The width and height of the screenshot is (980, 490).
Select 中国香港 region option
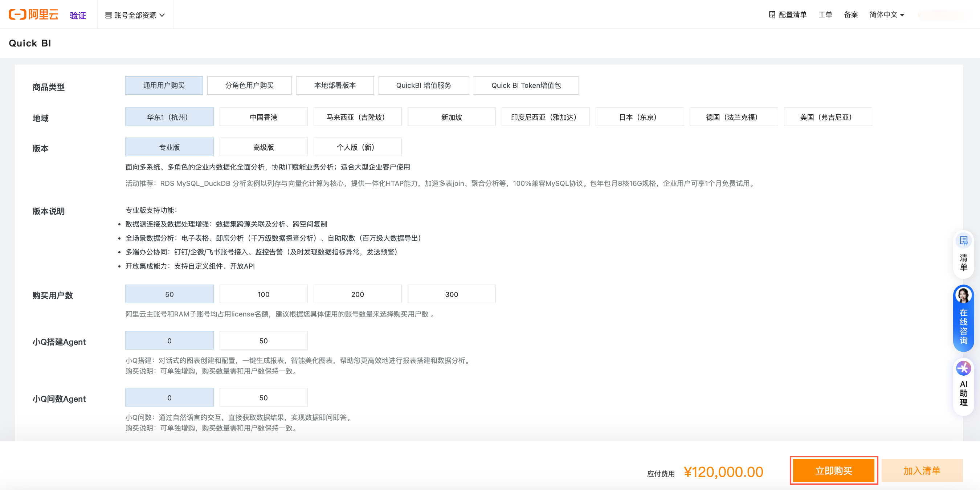click(x=263, y=117)
